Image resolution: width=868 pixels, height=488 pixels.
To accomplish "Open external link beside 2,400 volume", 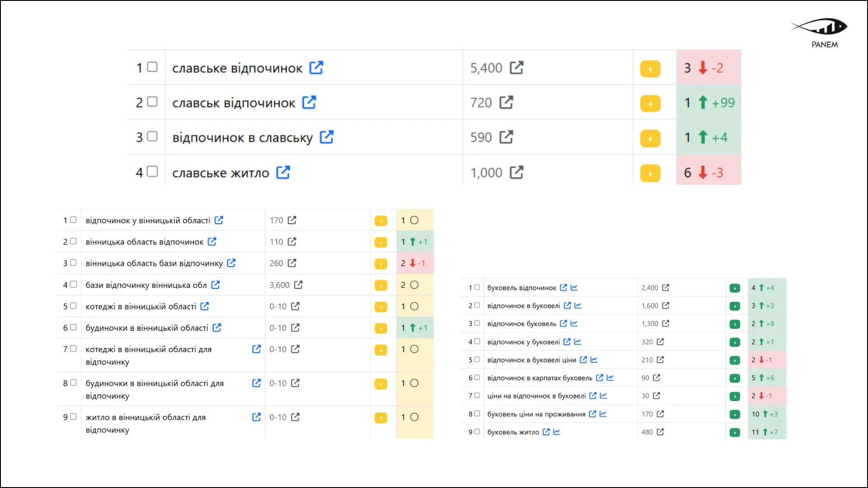I will (665, 288).
